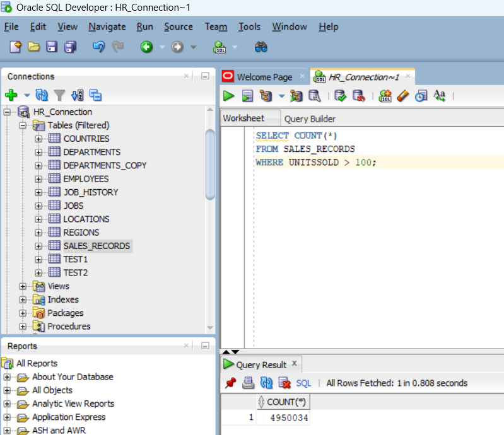Collapse the HR_Connection node
The image size is (504, 435).
[x=7, y=112]
